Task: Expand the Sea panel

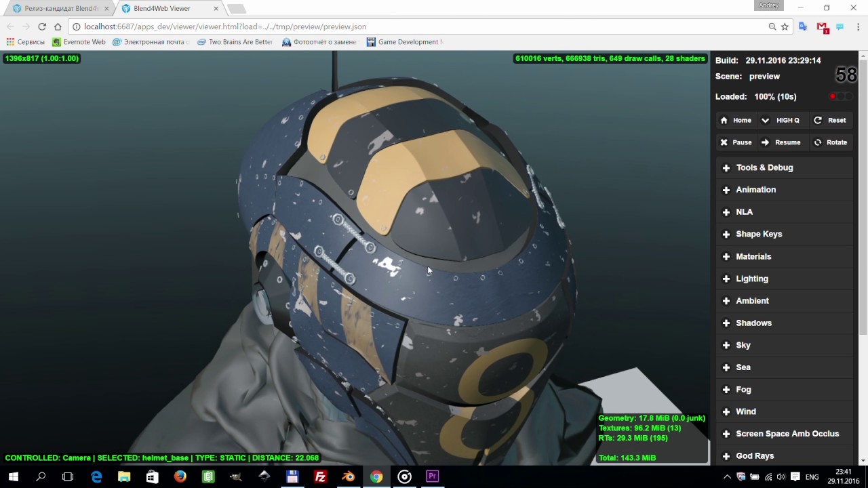Action: click(x=785, y=367)
